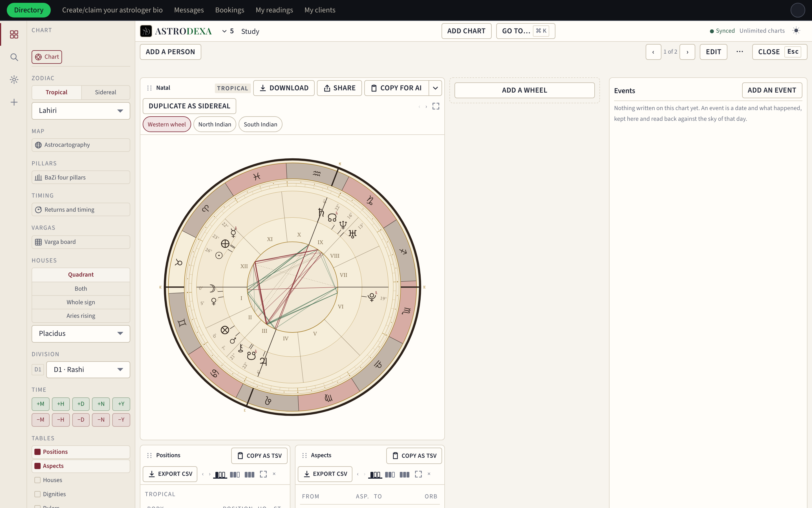The image size is (812, 508).
Task: Set Positions panel to full width
Action: click(249, 474)
